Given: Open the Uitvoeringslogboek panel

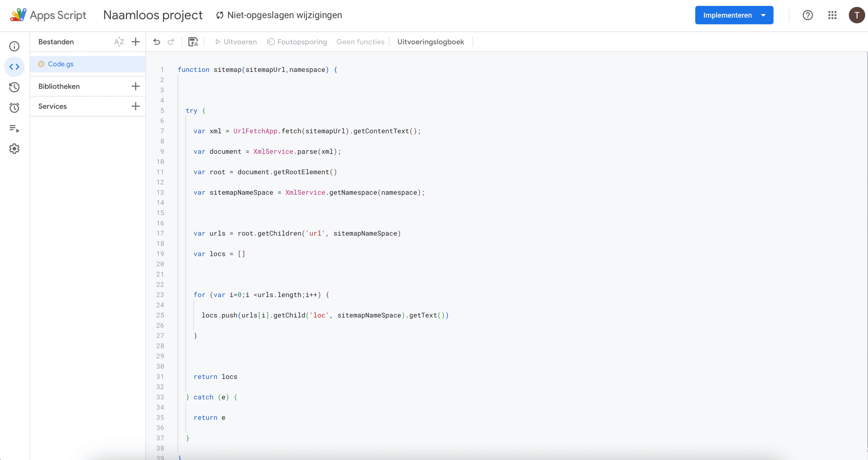Looking at the screenshot, I should point(431,42).
